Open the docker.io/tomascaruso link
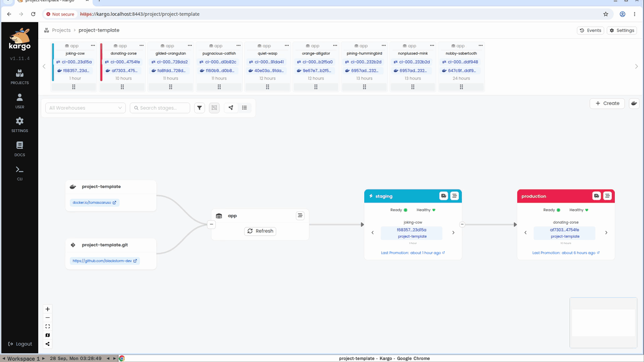Screen dimensions: 644x362 (x=95, y=203)
